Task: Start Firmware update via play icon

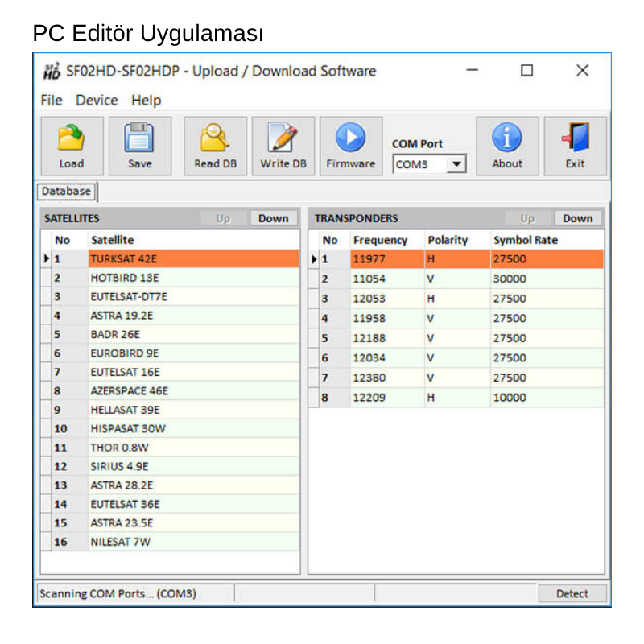Action: [351, 137]
